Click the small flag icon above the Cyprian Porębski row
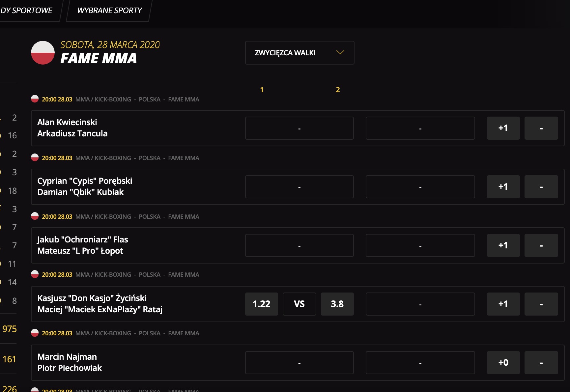570x392 pixels. 35,157
